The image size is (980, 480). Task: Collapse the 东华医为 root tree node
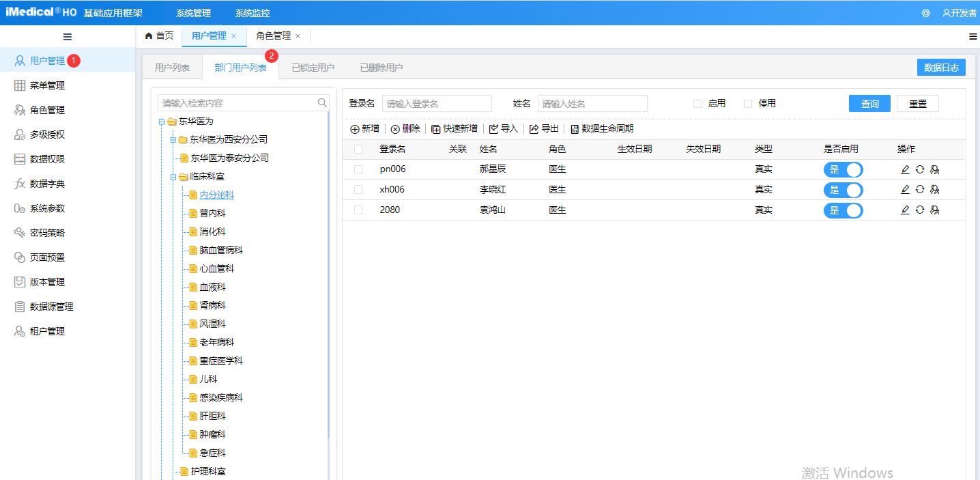(161, 121)
